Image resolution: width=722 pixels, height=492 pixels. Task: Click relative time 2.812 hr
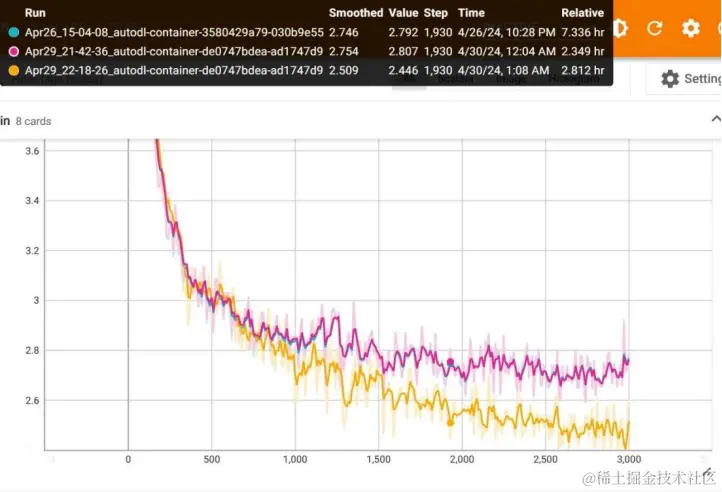click(582, 70)
